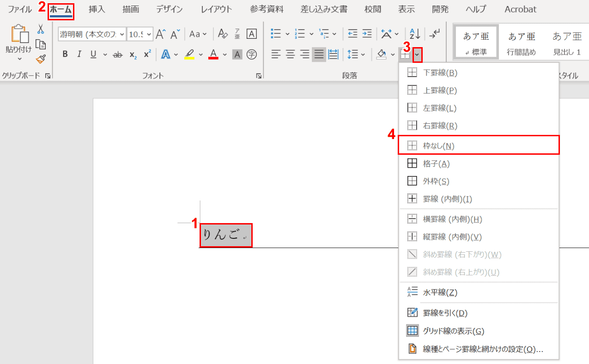The width and height of the screenshot is (589, 364).
Task: Click the borders button icon
Action: click(x=405, y=55)
